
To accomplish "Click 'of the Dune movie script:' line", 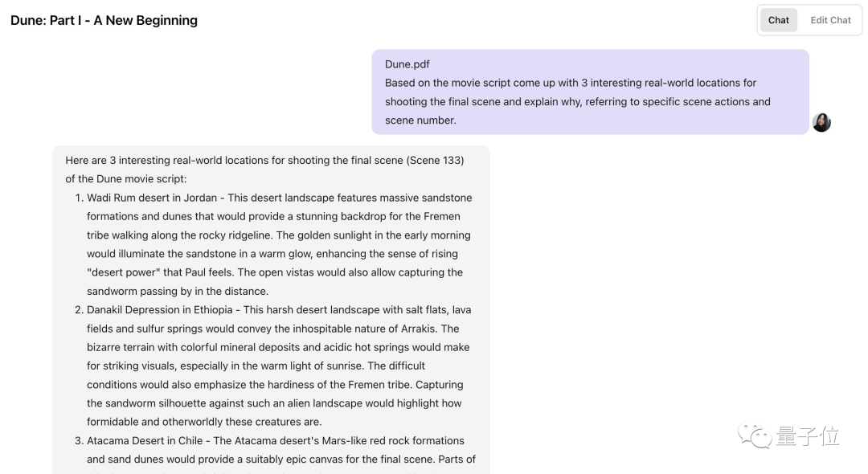I will (125, 179).
